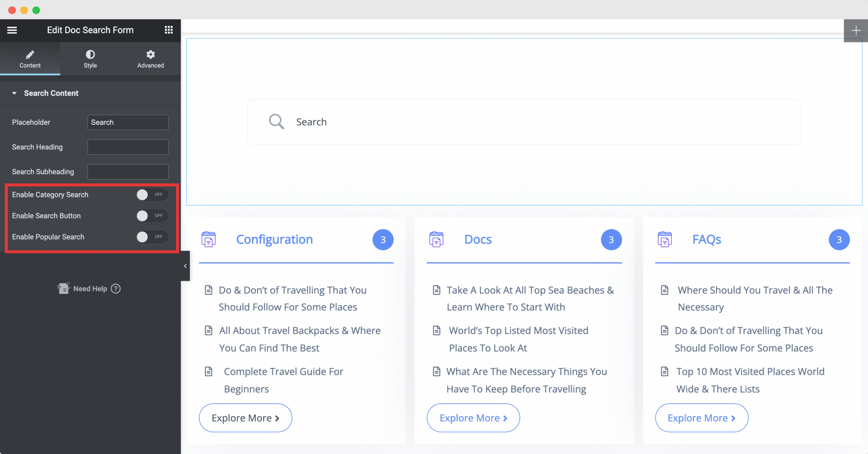Turn on Enable Search Button switch

[152, 216]
